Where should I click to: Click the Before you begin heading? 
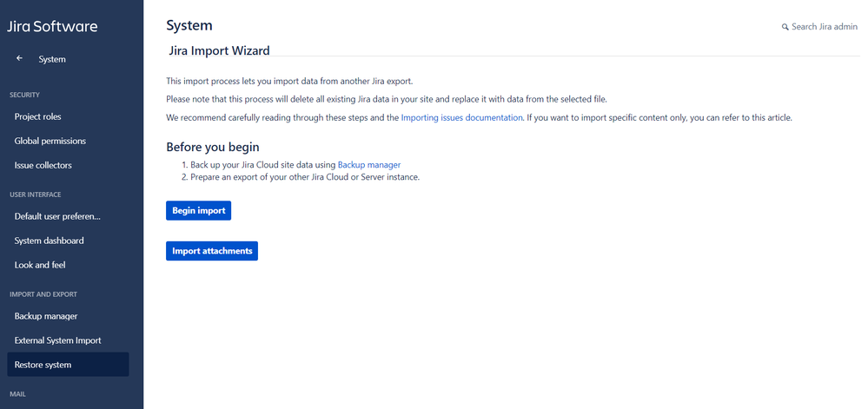tap(213, 148)
